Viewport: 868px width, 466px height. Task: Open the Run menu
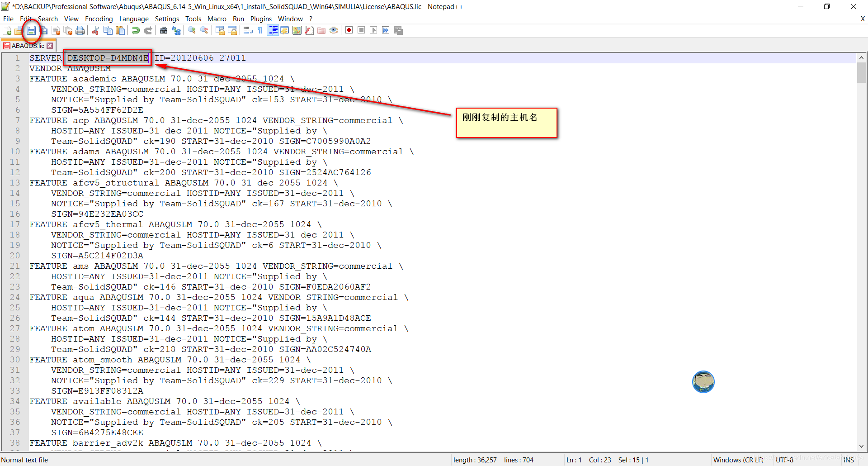[238, 19]
